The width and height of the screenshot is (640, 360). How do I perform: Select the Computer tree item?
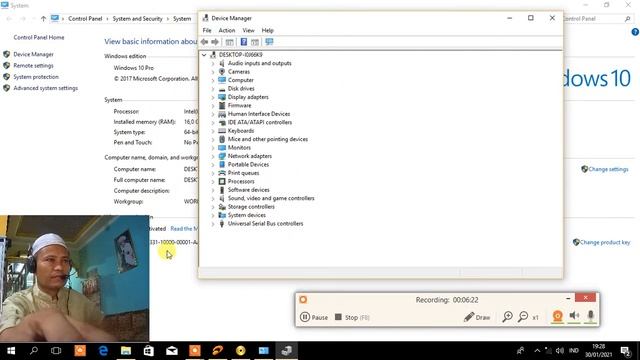click(x=240, y=80)
